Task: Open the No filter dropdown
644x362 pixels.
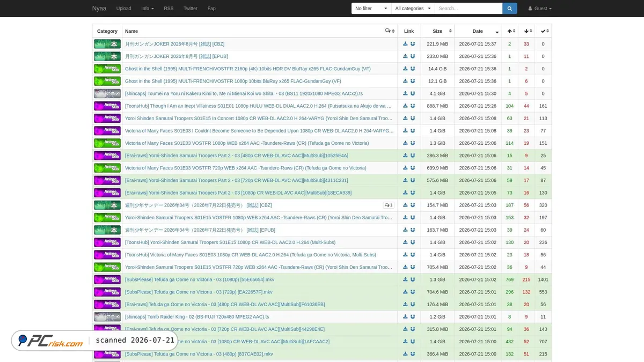Action: (371, 9)
